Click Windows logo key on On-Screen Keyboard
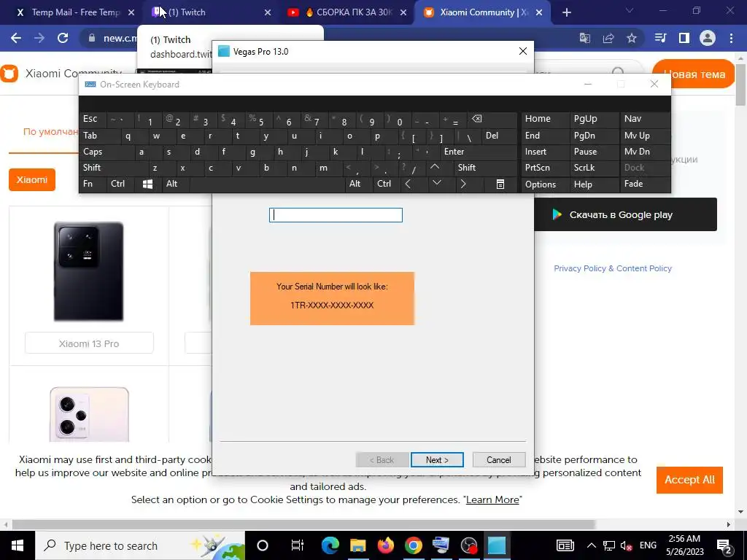 click(148, 184)
